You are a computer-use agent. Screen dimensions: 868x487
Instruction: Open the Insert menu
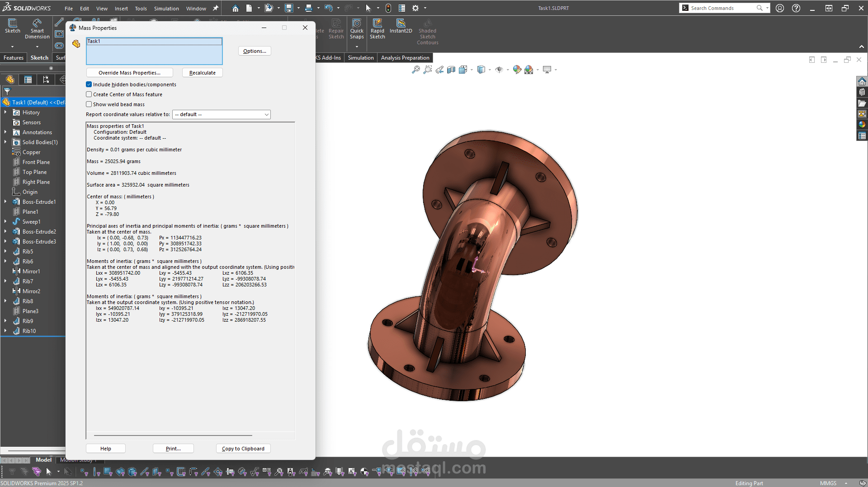click(x=121, y=9)
